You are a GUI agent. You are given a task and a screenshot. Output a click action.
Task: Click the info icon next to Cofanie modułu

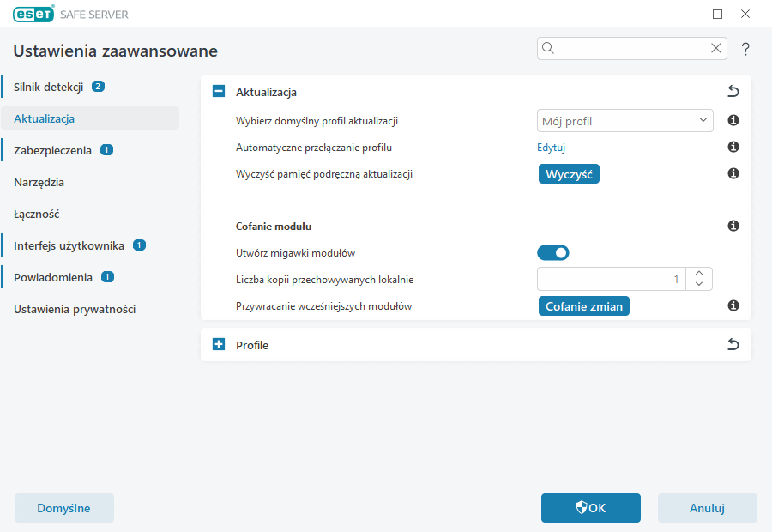733,226
